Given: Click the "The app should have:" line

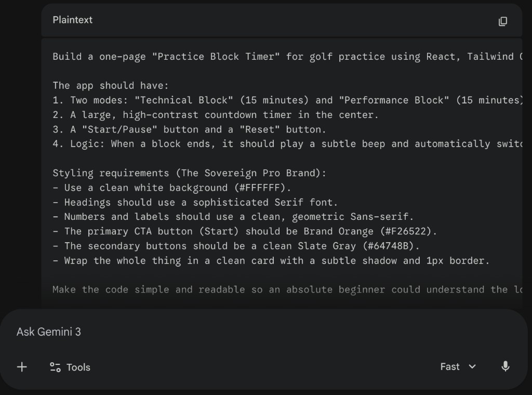Looking at the screenshot, I should tap(111, 86).
